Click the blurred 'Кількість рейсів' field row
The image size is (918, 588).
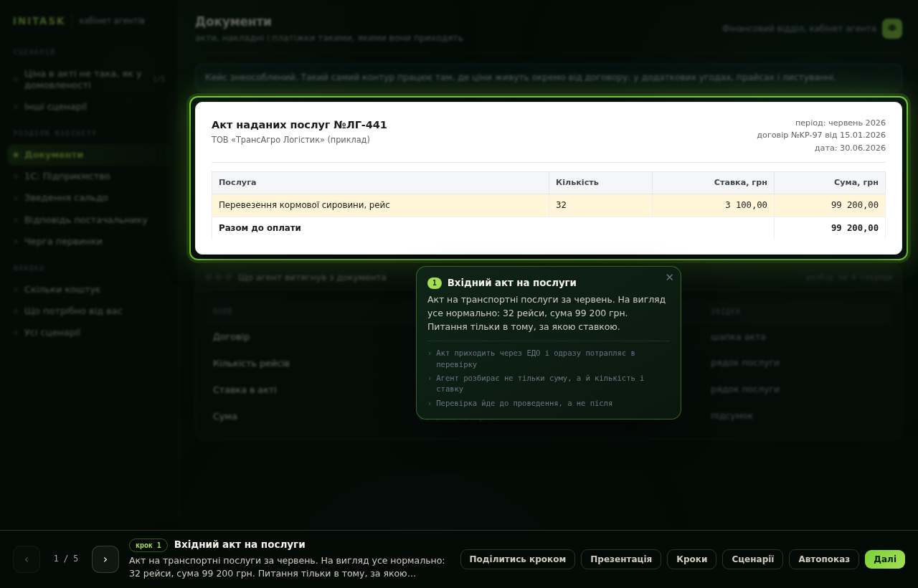pyautogui.click(x=549, y=364)
